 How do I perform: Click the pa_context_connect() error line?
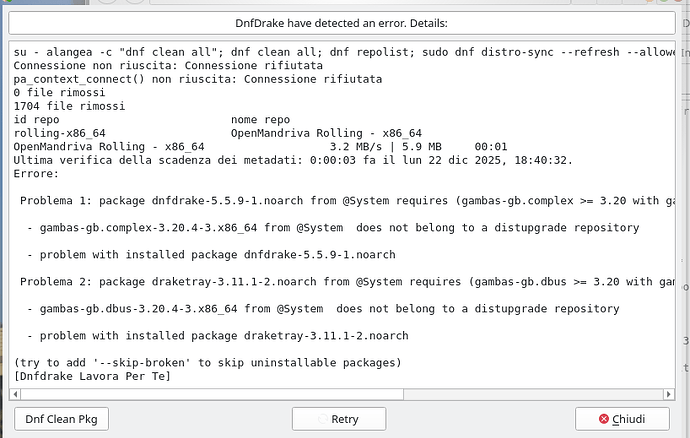(200, 78)
